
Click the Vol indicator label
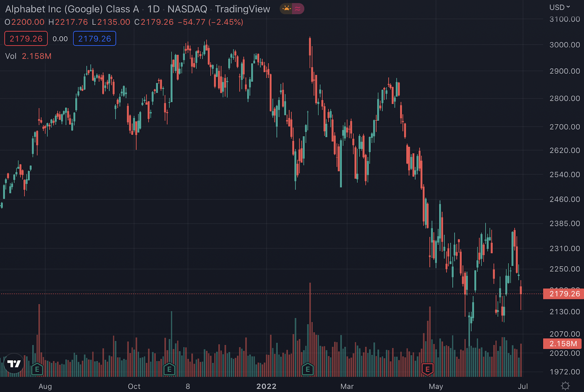11,56
